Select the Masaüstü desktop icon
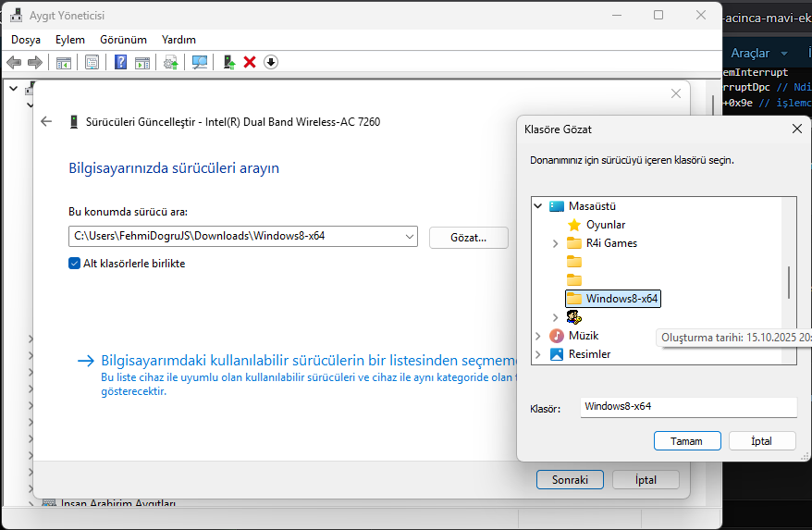Viewport: 812px width, 530px height. click(557, 206)
